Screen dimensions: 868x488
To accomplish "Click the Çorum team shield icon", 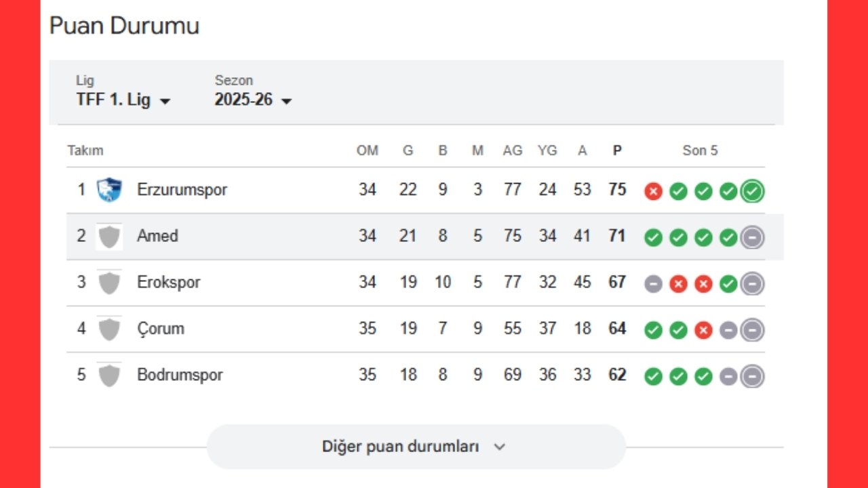I will (109, 329).
